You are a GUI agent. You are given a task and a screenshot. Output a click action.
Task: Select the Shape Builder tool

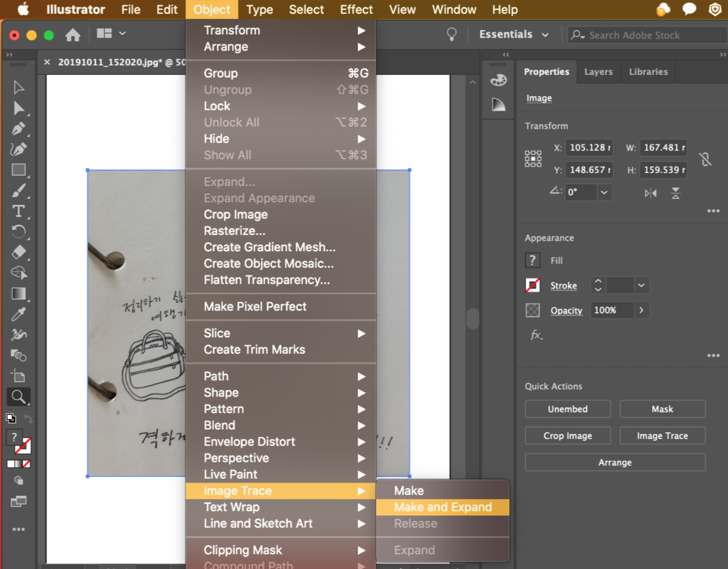point(18,273)
